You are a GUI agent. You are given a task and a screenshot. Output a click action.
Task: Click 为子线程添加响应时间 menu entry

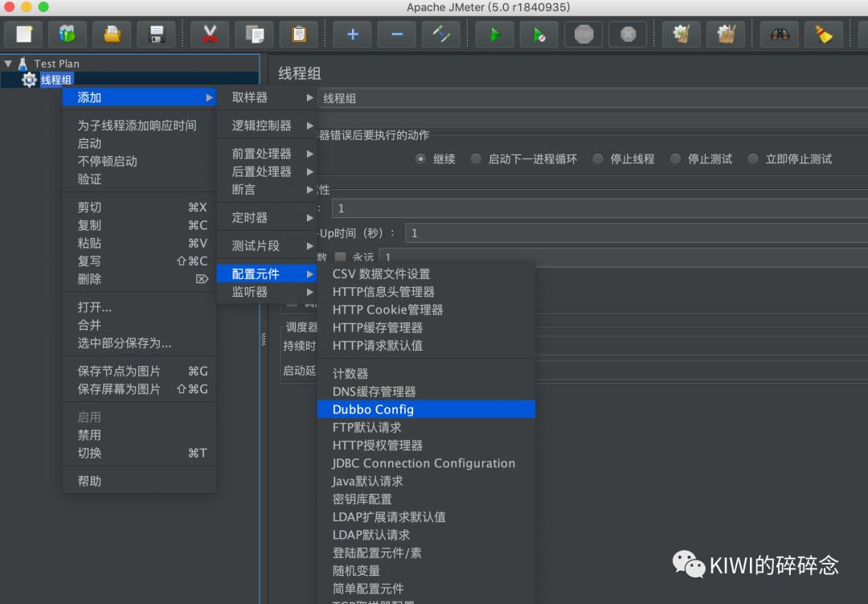point(139,125)
